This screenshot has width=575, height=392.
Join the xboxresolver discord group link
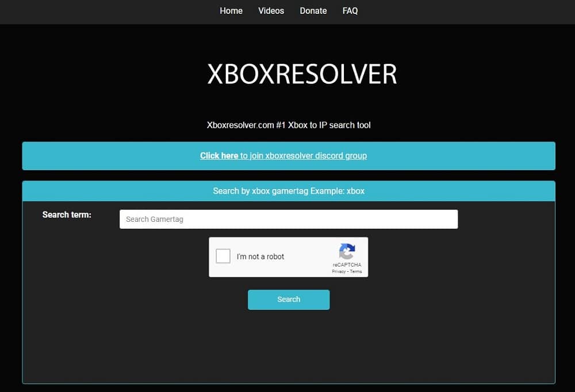point(283,156)
